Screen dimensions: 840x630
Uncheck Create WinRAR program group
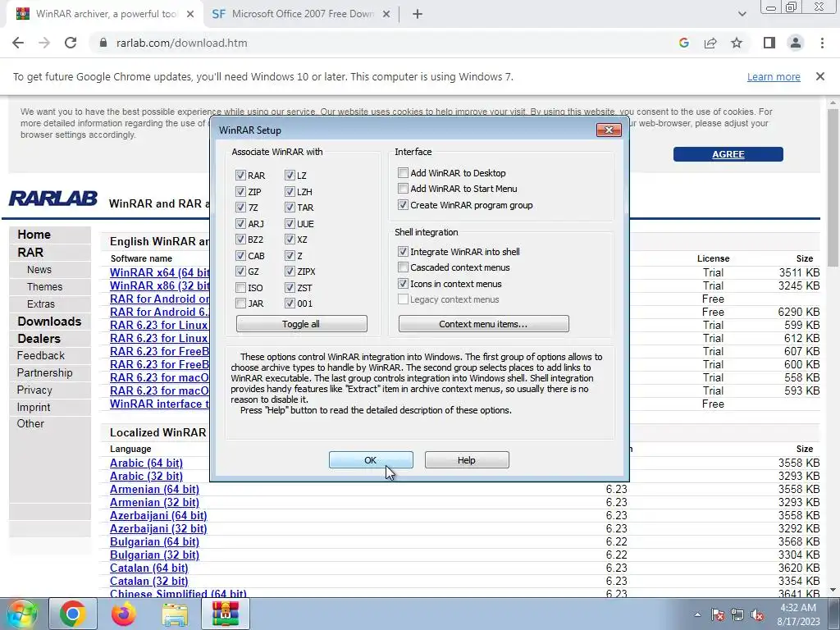click(403, 204)
